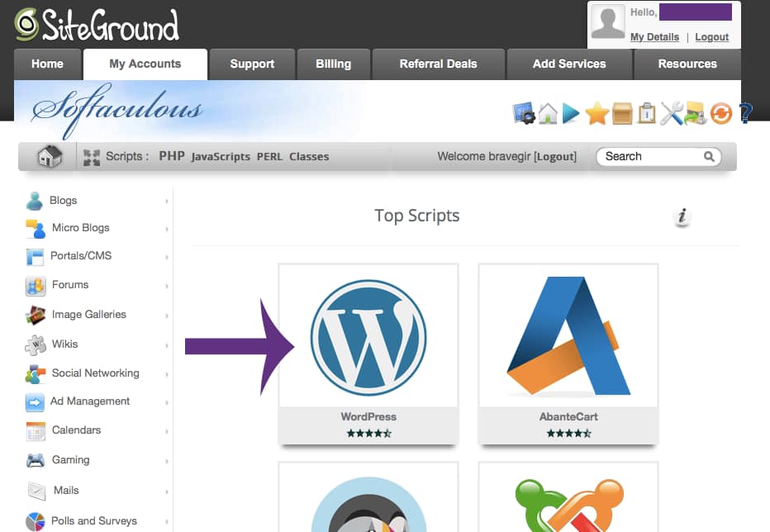Open the wooden box installations icon
The image size is (770, 532).
point(622,113)
